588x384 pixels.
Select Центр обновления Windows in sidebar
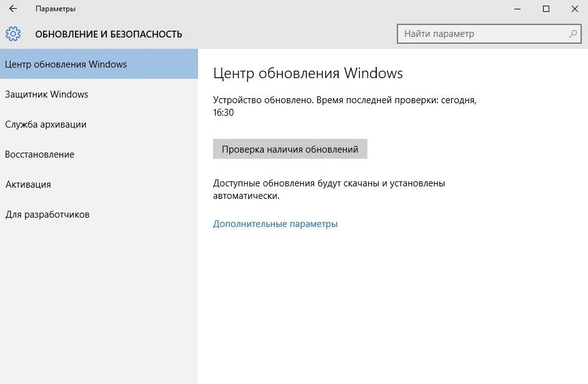point(66,64)
